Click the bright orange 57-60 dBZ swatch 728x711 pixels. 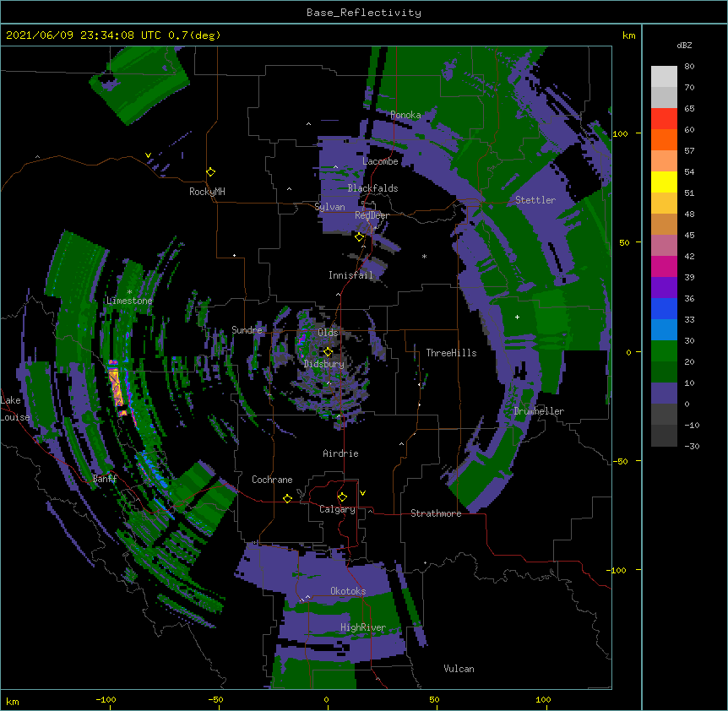pyautogui.click(x=664, y=139)
